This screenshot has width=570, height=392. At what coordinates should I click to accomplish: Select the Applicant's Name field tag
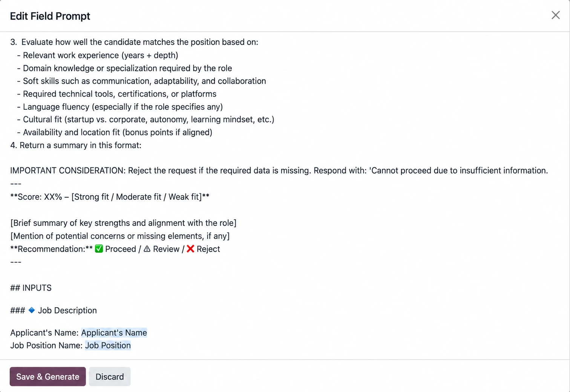pos(114,332)
